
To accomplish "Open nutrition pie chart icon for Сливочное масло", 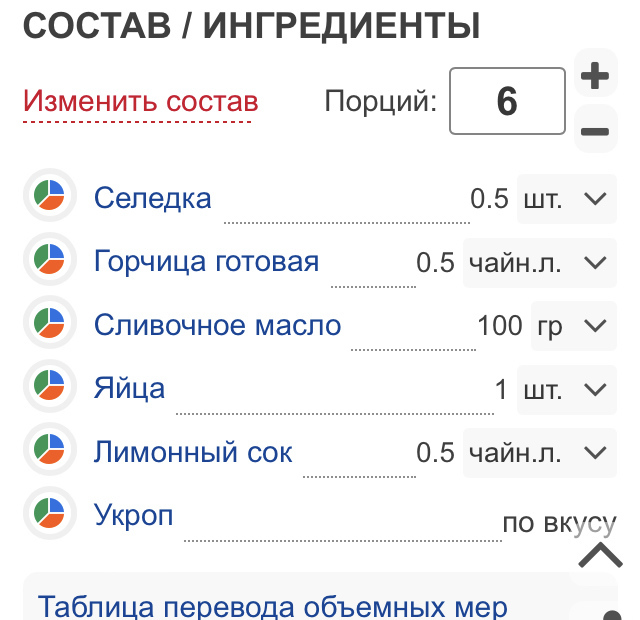I will coord(50,322).
